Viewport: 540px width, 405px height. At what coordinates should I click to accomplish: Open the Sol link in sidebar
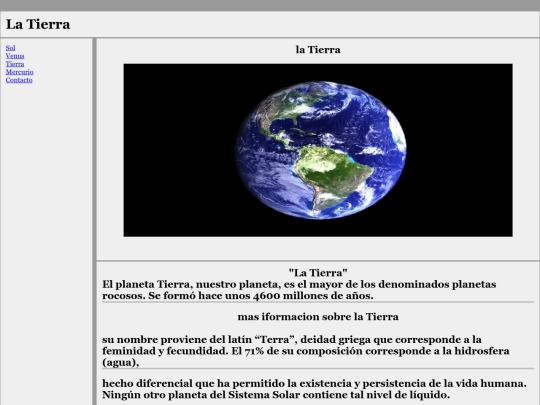click(10, 48)
